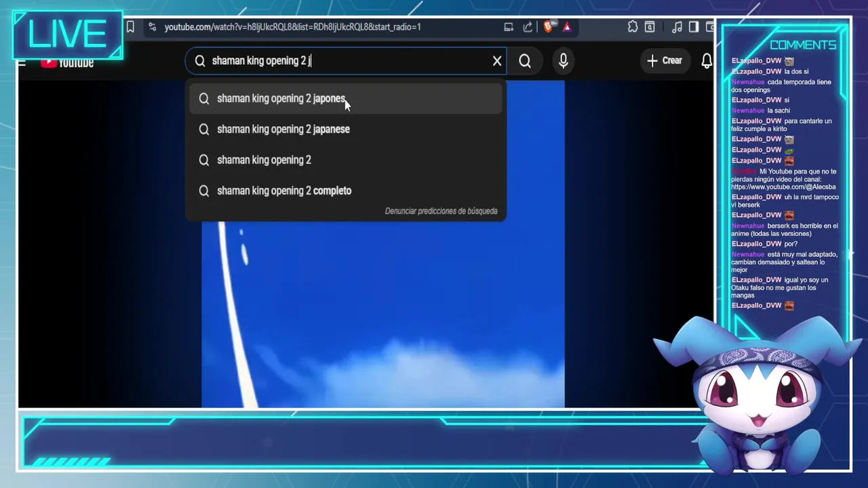The width and height of the screenshot is (868, 488).
Task: Click the bookmark icon in browser toolbar
Action: coord(130,27)
